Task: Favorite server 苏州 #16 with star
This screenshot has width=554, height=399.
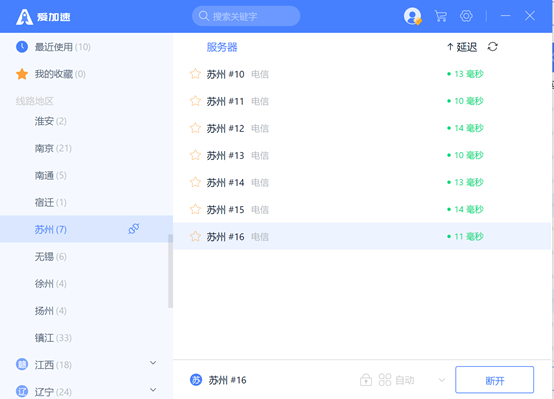Action: pos(195,236)
